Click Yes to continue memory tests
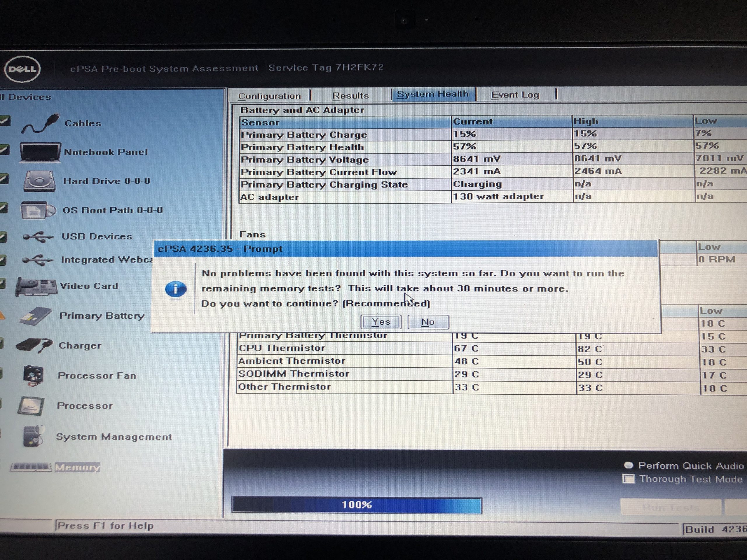Viewport: 747px width, 560px height. click(381, 322)
